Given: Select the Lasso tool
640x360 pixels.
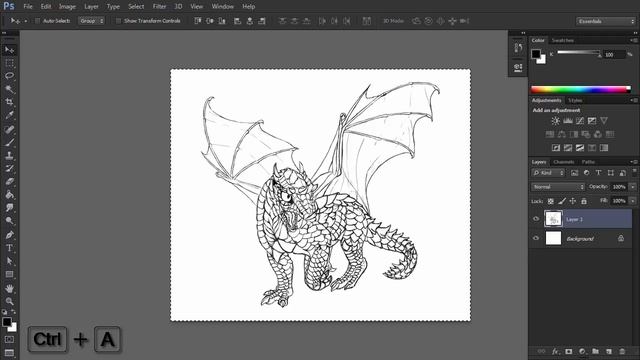Looking at the screenshot, I should 9,76.
